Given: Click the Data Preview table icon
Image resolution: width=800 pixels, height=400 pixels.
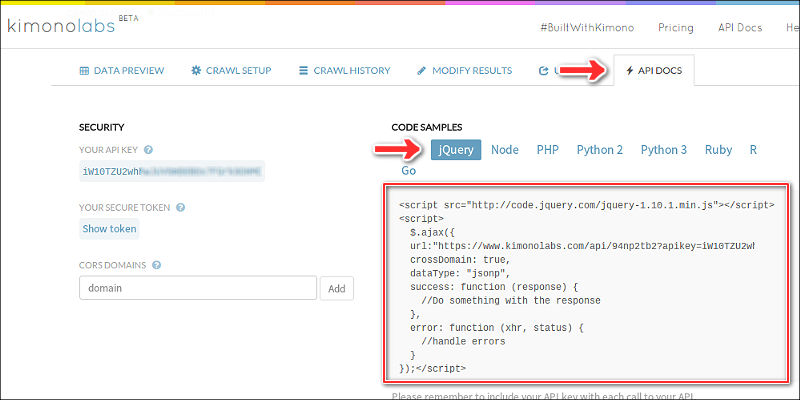Looking at the screenshot, I should pyautogui.click(x=84, y=71).
